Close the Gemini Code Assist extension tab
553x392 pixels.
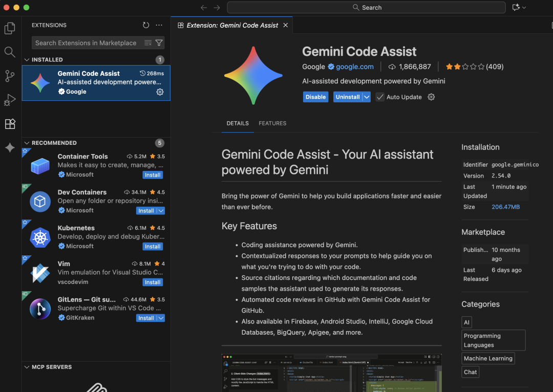pos(286,25)
